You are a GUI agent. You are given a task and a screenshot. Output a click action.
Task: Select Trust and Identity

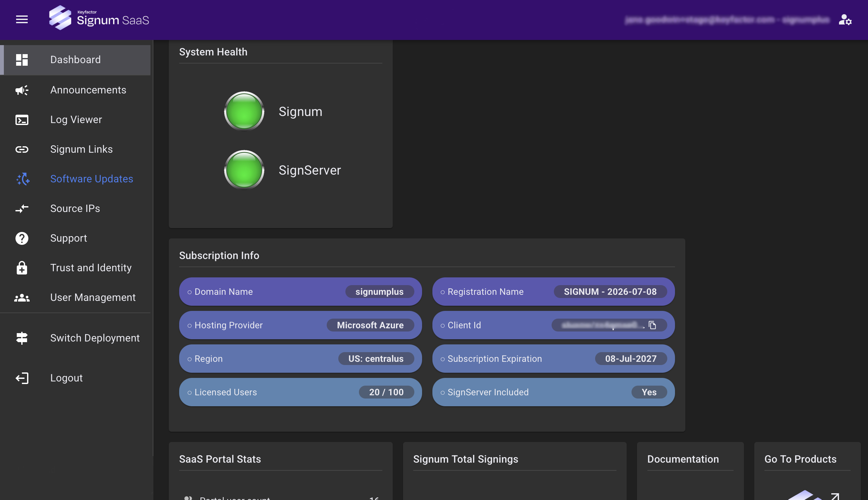[75, 268]
